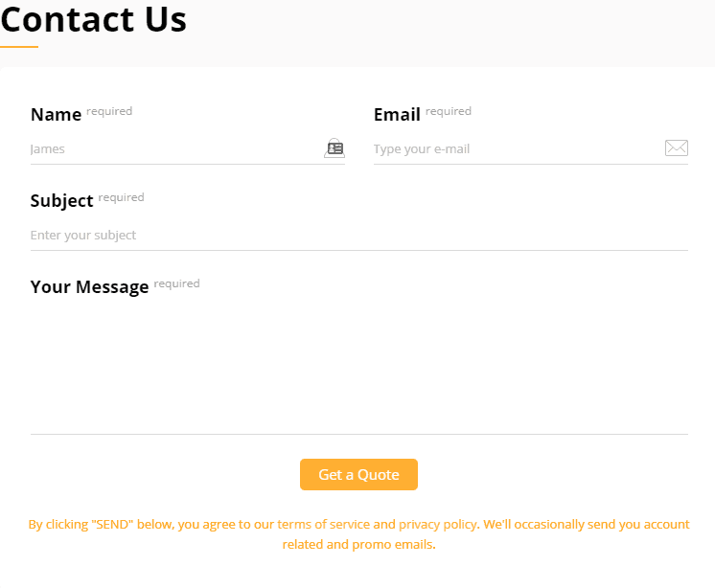Click 'required' tag beside Name
Screen dimensions: 715x588
coord(109,111)
